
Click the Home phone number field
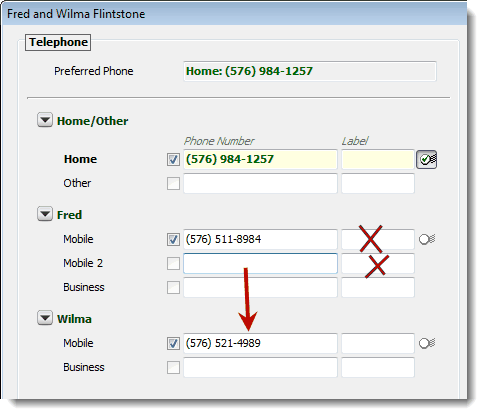coord(260,159)
